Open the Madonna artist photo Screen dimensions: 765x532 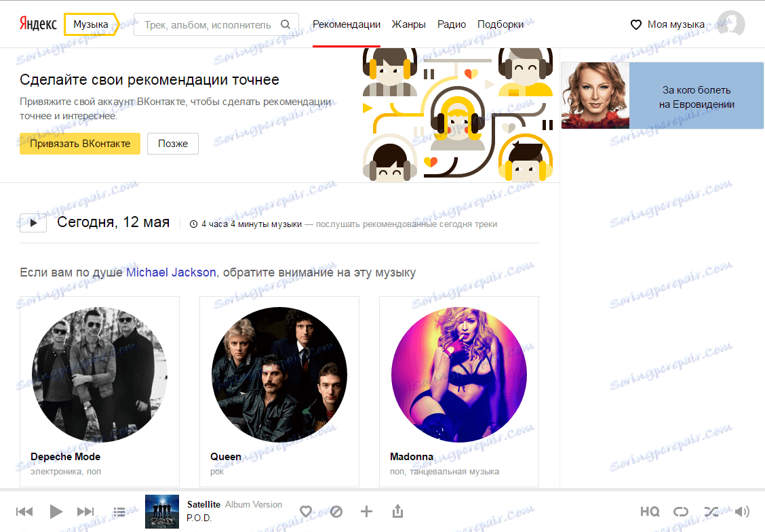pyautogui.click(x=459, y=375)
